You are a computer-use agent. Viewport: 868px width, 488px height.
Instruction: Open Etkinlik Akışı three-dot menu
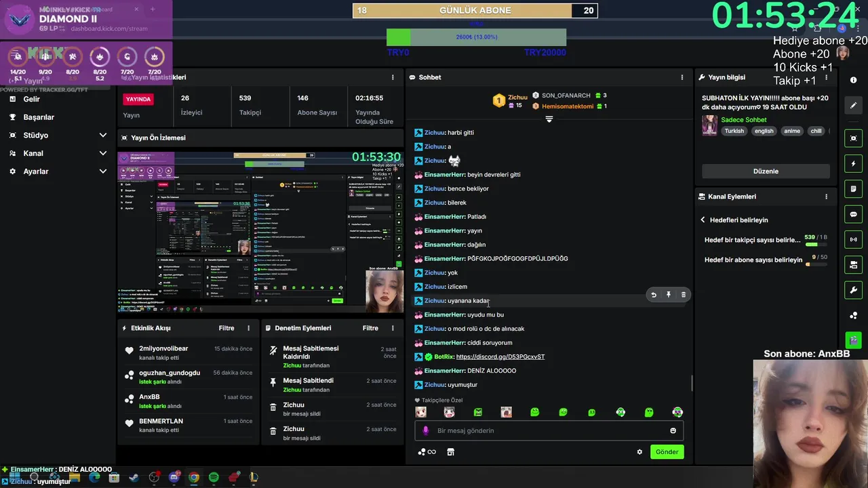248,328
